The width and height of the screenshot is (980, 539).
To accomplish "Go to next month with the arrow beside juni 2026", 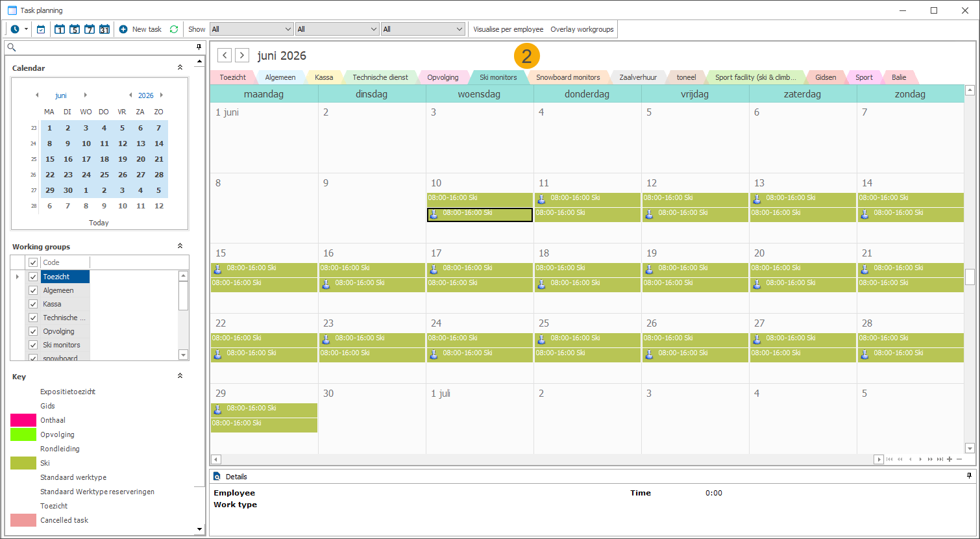I will [x=242, y=55].
